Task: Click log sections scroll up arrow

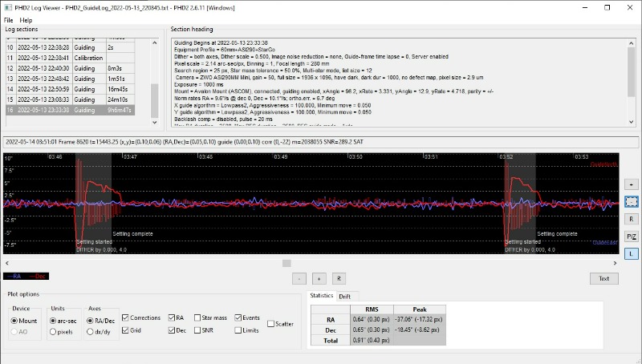Action: [x=154, y=42]
